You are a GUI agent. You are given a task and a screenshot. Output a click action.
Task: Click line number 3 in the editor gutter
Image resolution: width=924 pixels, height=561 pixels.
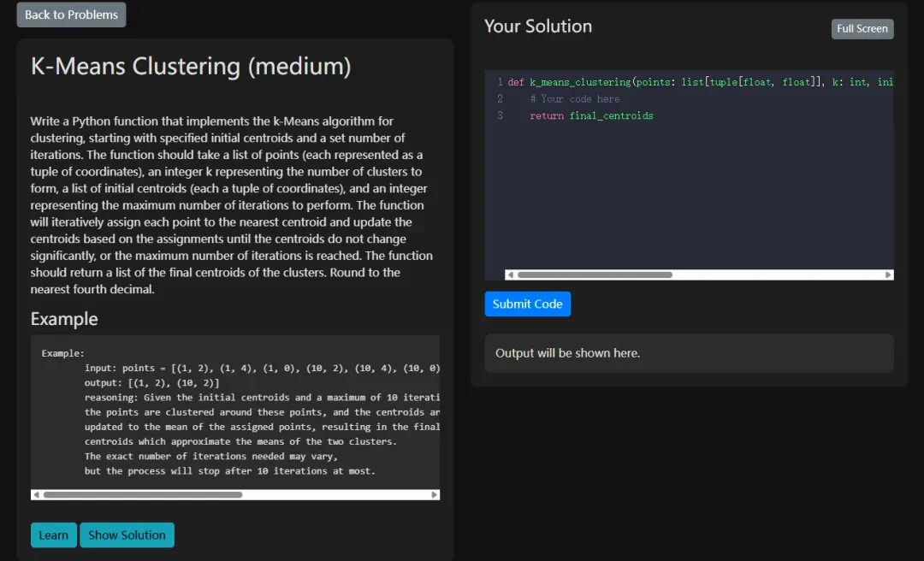tap(500, 115)
